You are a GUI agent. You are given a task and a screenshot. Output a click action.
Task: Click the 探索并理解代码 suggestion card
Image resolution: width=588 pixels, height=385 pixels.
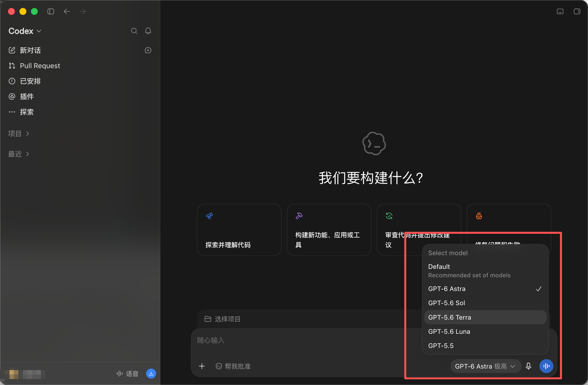click(x=239, y=230)
